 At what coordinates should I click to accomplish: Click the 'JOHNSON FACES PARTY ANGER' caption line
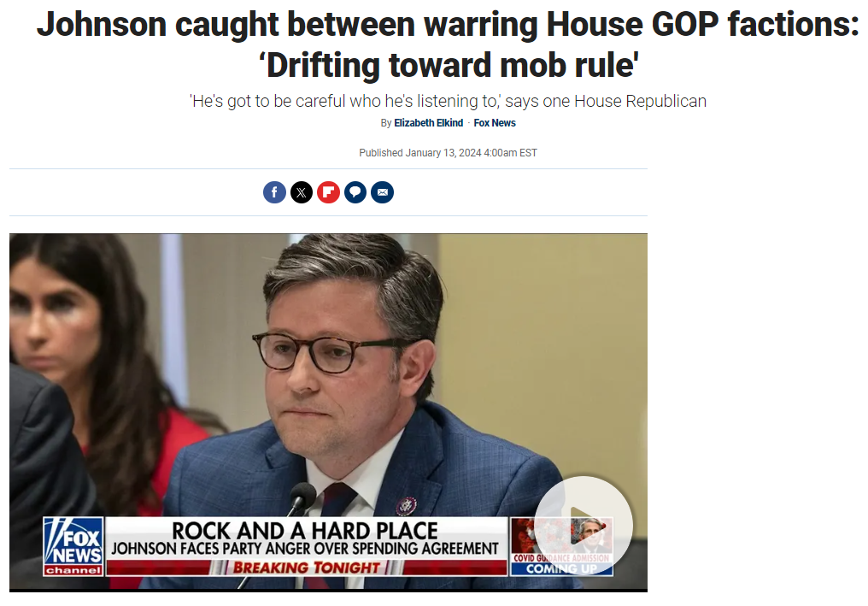[305, 549]
